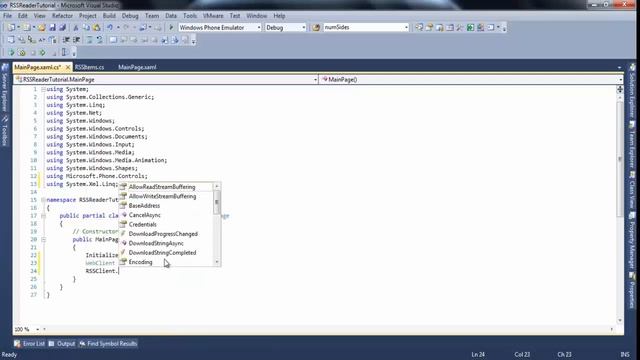This screenshot has width=640, height=360.
Task: Open Solution Explorer from toolbar icon
Action: [419, 27]
